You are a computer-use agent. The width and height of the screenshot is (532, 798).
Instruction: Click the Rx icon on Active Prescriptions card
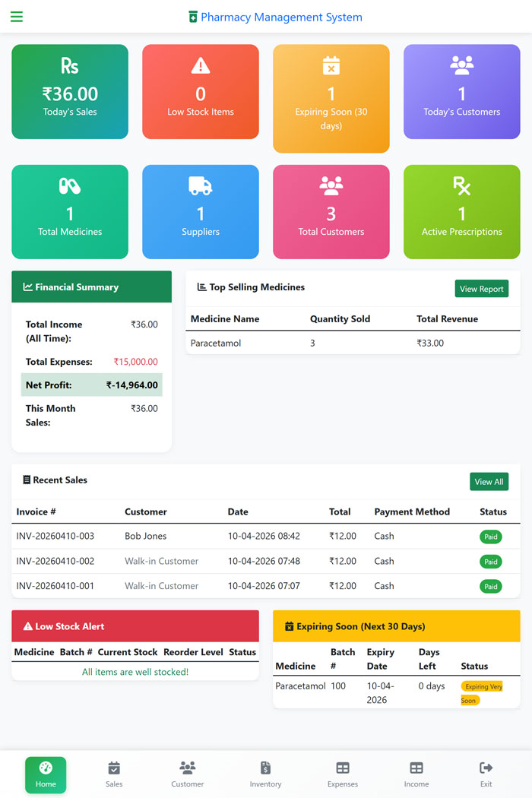(x=462, y=185)
